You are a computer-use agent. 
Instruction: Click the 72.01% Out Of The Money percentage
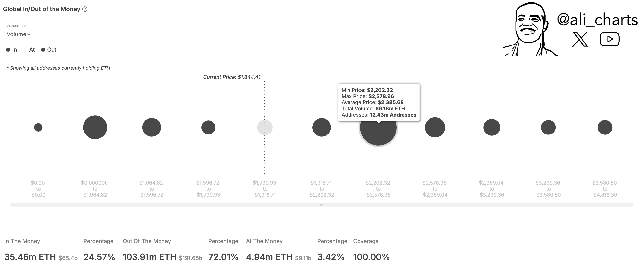(223, 257)
